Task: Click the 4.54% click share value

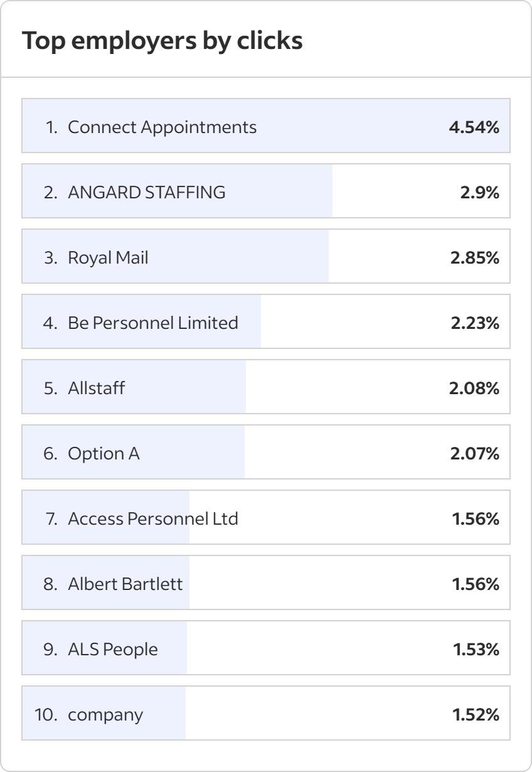Action: pyautogui.click(x=474, y=127)
